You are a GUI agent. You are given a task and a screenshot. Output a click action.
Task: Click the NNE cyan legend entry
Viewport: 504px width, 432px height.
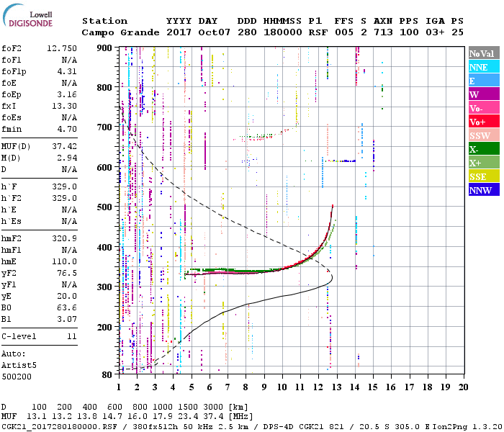click(x=483, y=67)
